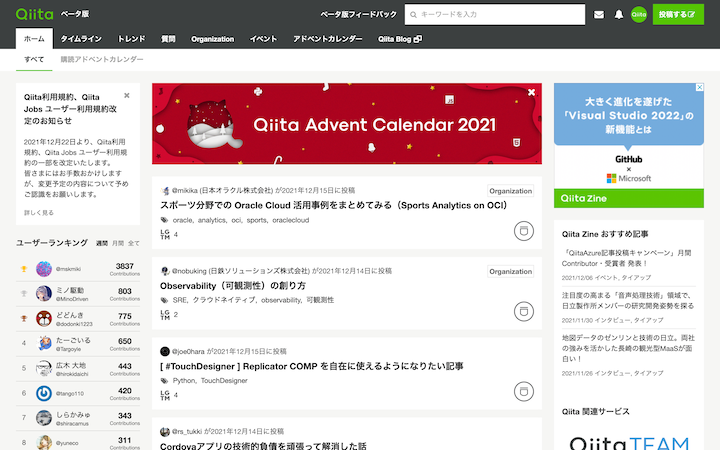Open the Qiita Advent Calendar 2021 banner

click(347, 124)
